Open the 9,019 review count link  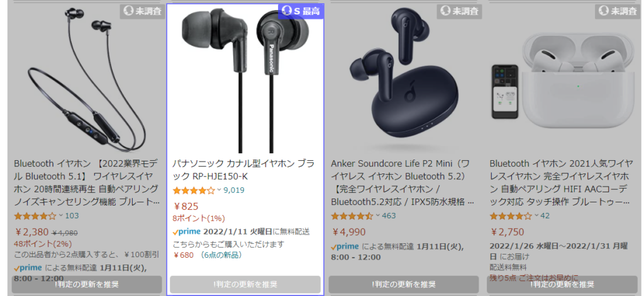234,190
